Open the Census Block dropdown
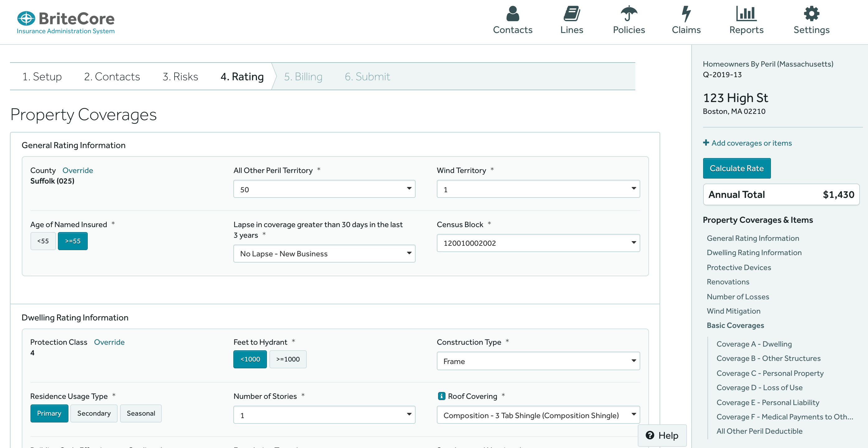The image size is (868, 448). [x=538, y=243]
